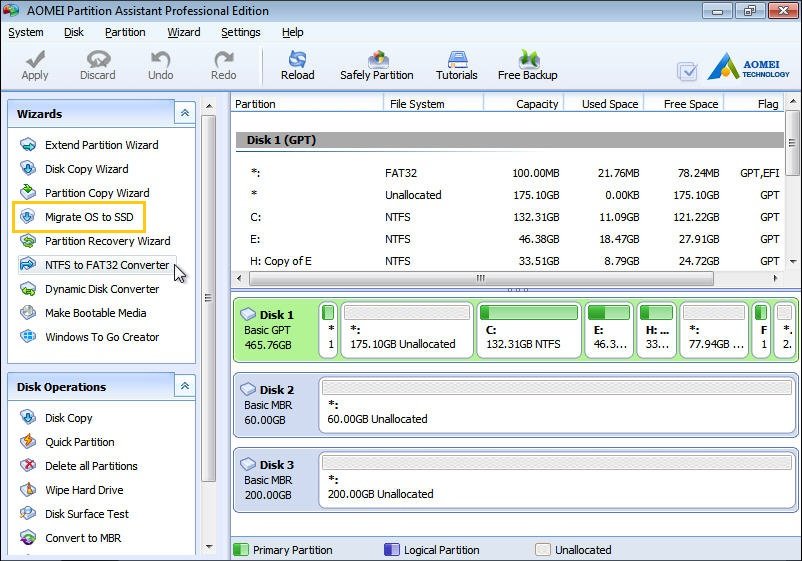Select Disk 3's 200.00GB Unallocated space
This screenshot has height=561, width=802.
click(x=556, y=480)
